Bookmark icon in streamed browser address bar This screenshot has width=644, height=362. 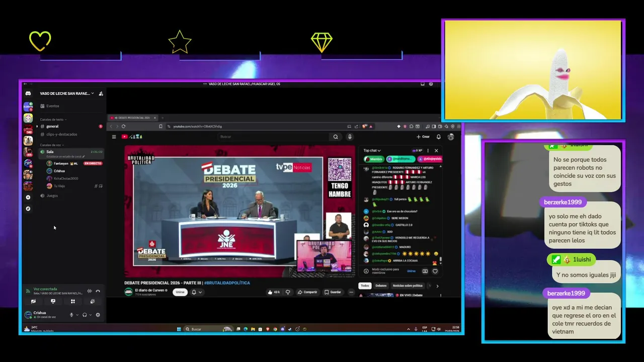click(x=160, y=126)
